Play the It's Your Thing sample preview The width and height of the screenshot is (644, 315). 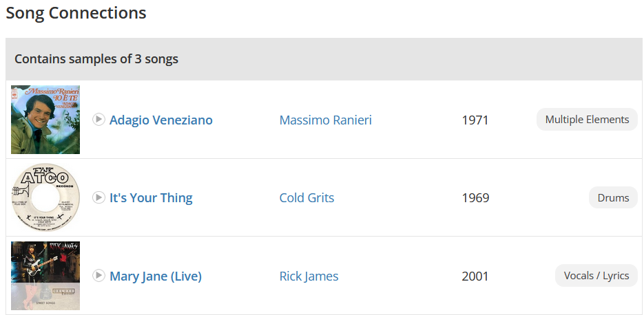98,197
